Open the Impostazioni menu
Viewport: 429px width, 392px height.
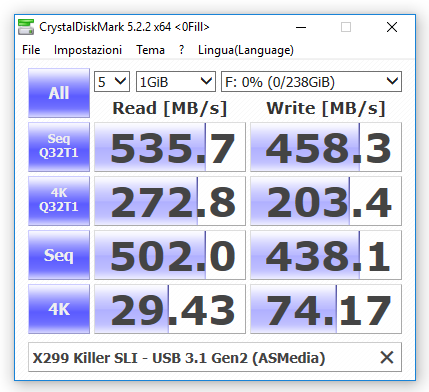[x=88, y=50]
